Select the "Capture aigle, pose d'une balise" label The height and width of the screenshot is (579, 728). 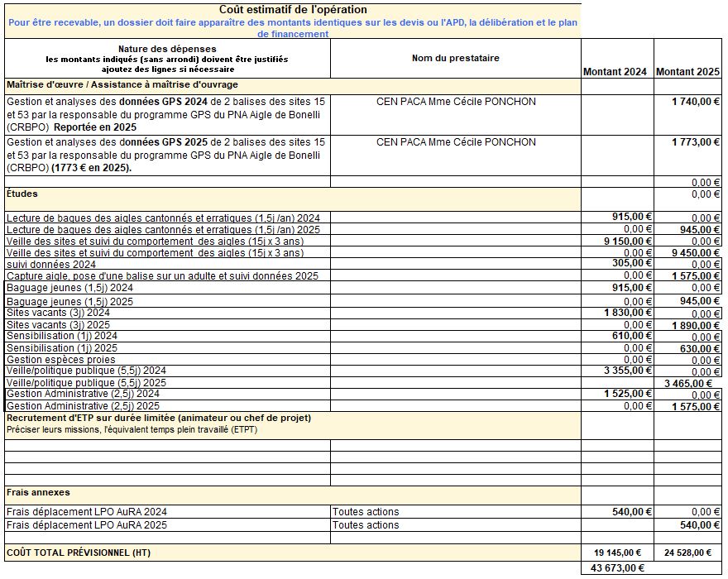[x=162, y=275]
